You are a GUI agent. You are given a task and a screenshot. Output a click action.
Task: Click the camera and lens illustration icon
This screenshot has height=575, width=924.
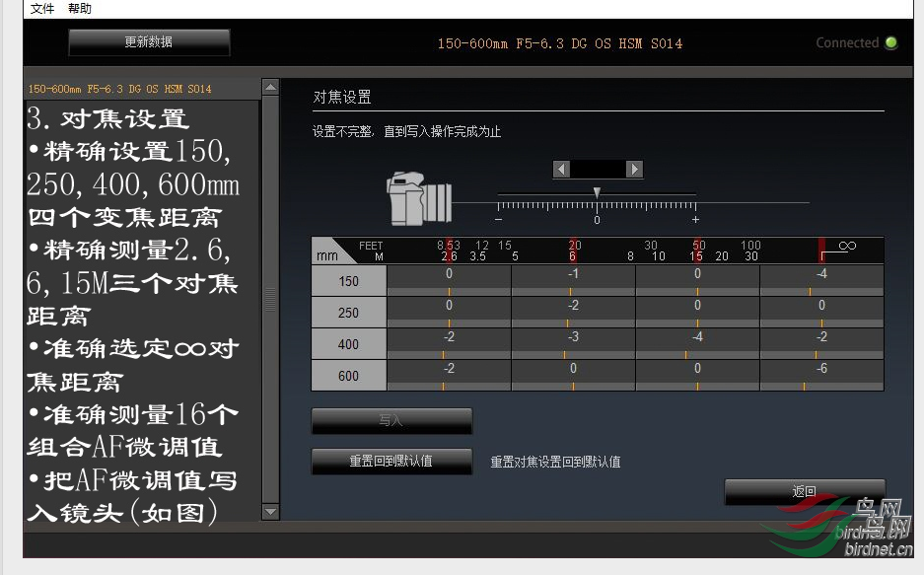417,200
